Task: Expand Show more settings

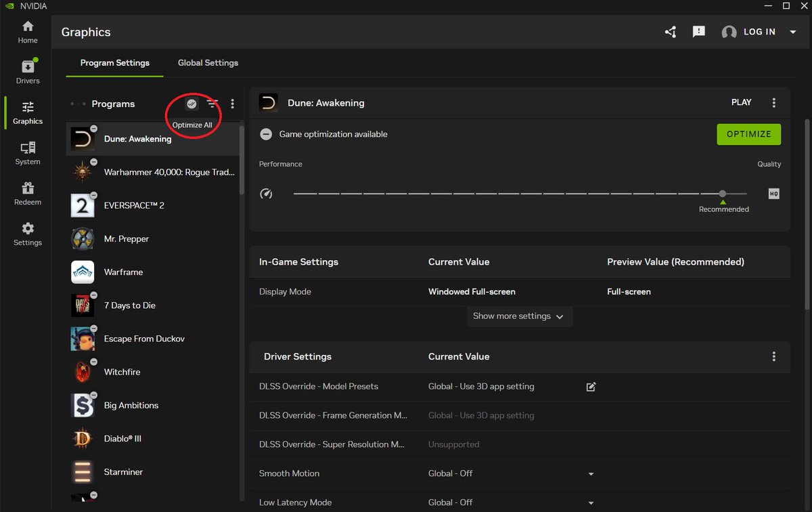Action: coord(519,316)
